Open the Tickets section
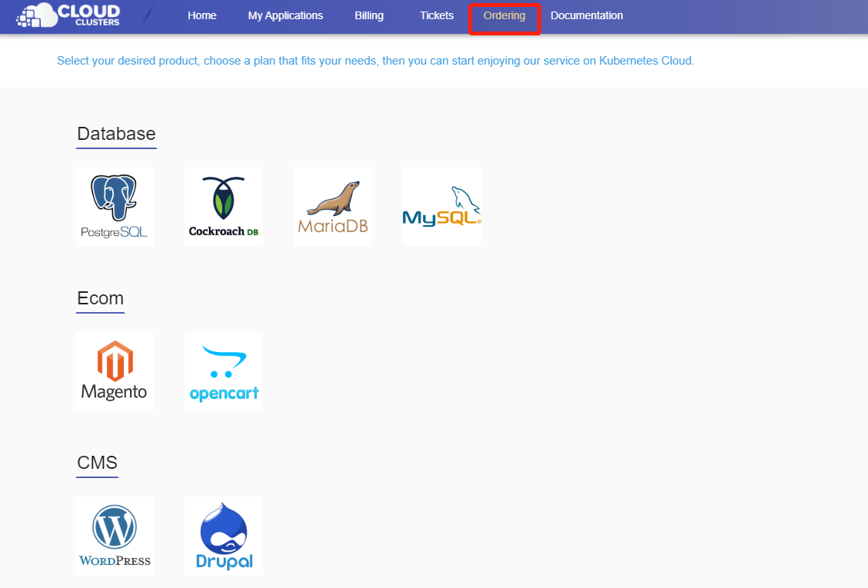Image resolution: width=868 pixels, height=588 pixels. click(437, 15)
